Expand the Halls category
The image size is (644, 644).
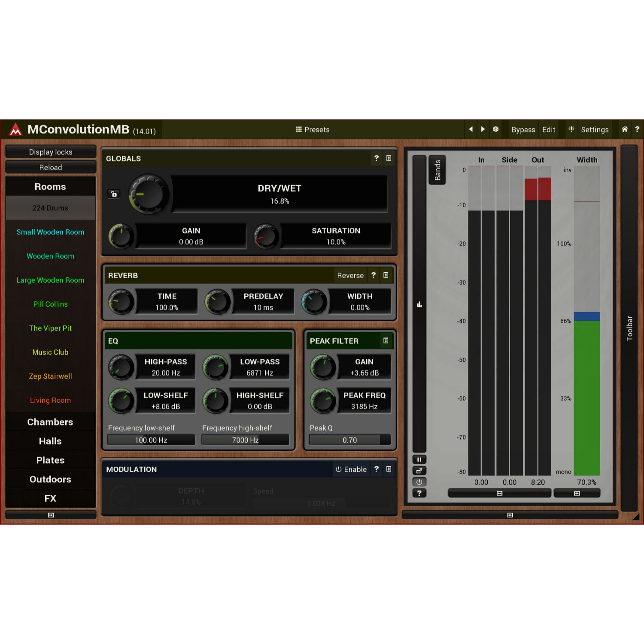click(50, 441)
